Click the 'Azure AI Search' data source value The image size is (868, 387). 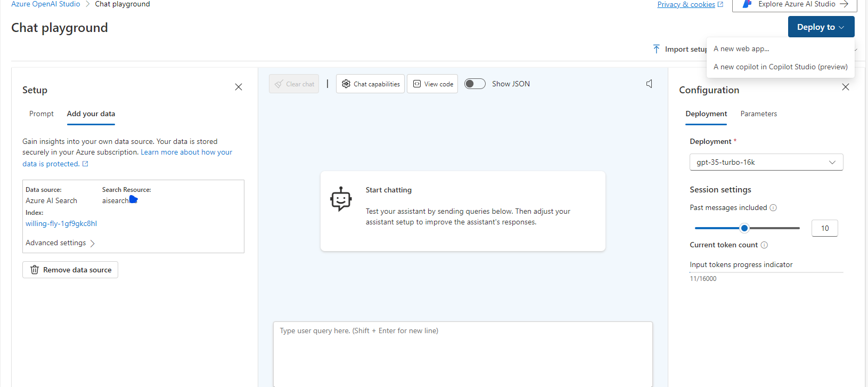[51, 200]
